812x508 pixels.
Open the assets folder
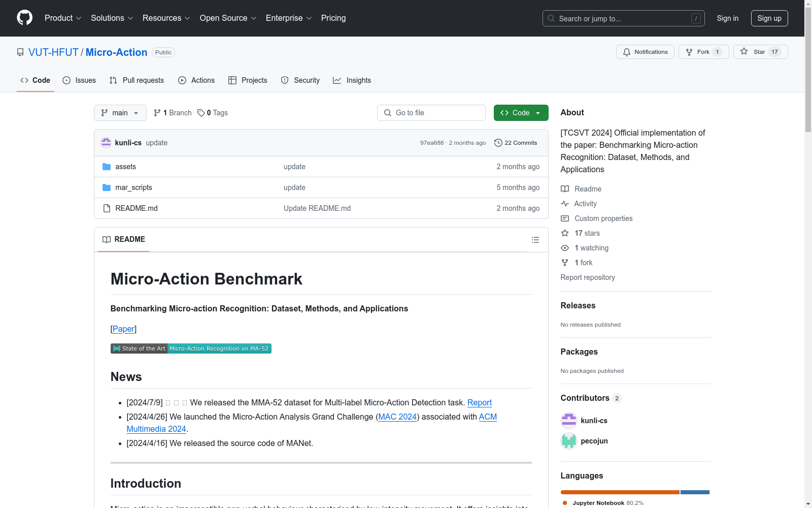pyautogui.click(x=125, y=167)
